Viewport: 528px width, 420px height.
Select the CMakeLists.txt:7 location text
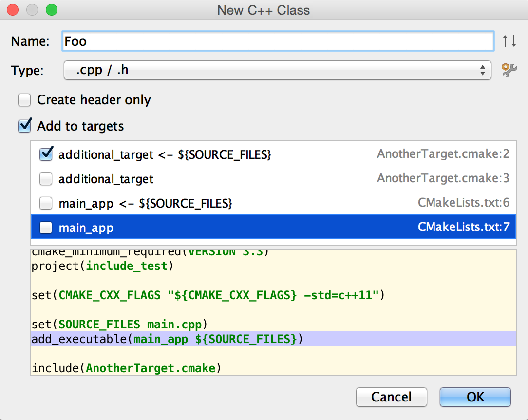point(464,227)
